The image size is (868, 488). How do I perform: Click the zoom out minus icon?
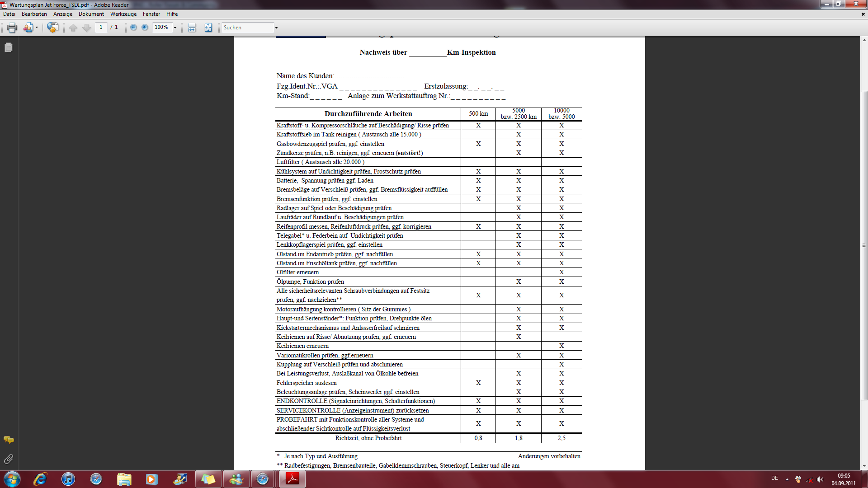[133, 28]
